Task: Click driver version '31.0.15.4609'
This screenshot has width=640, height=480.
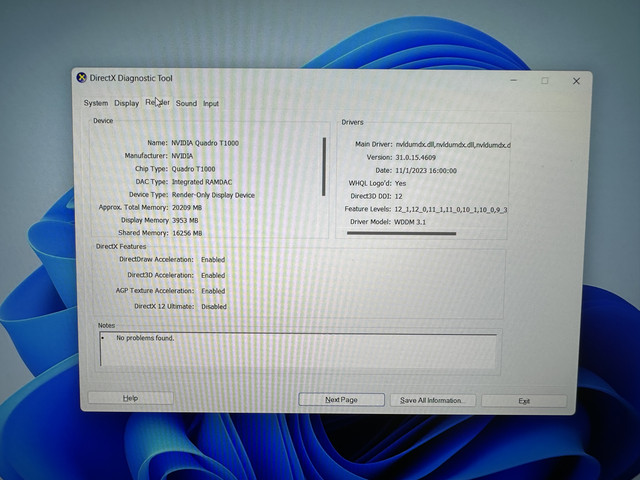Action: click(x=416, y=158)
